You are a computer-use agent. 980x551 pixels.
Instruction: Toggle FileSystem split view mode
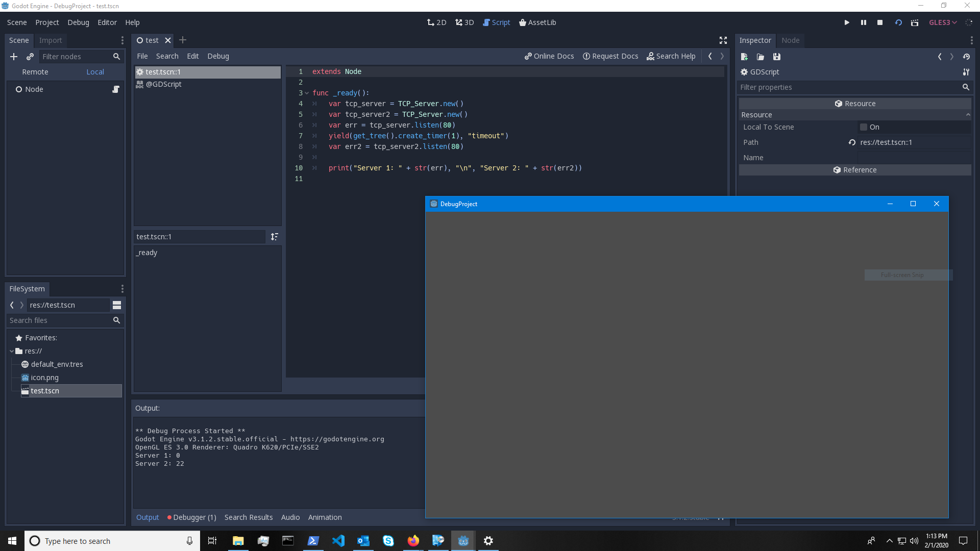117,305
